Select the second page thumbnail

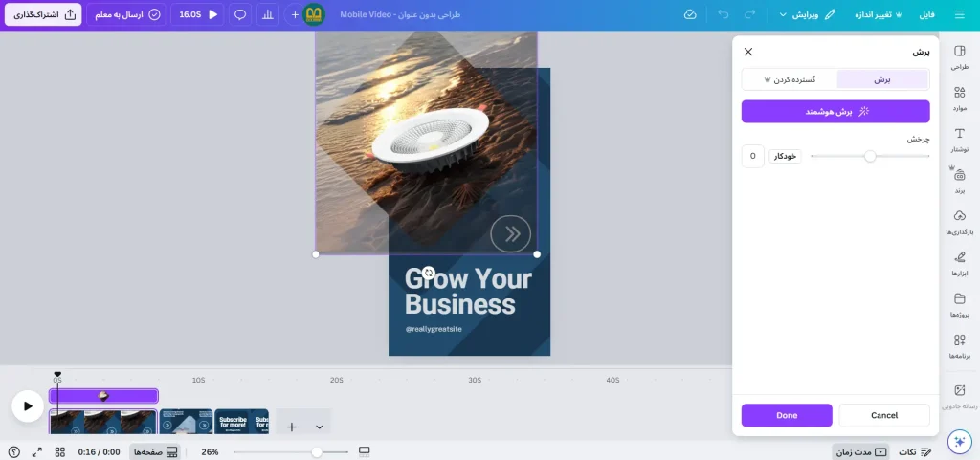pyautogui.click(x=187, y=422)
